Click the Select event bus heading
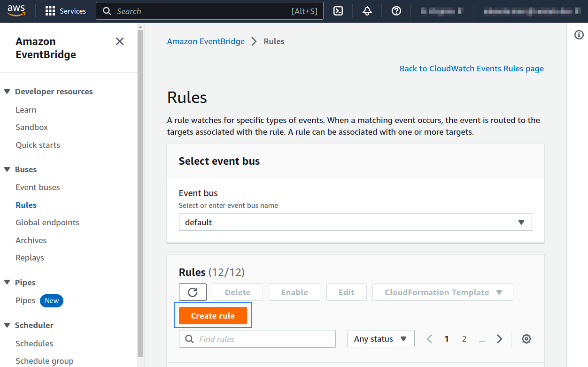The height and width of the screenshot is (367, 588). point(219,161)
